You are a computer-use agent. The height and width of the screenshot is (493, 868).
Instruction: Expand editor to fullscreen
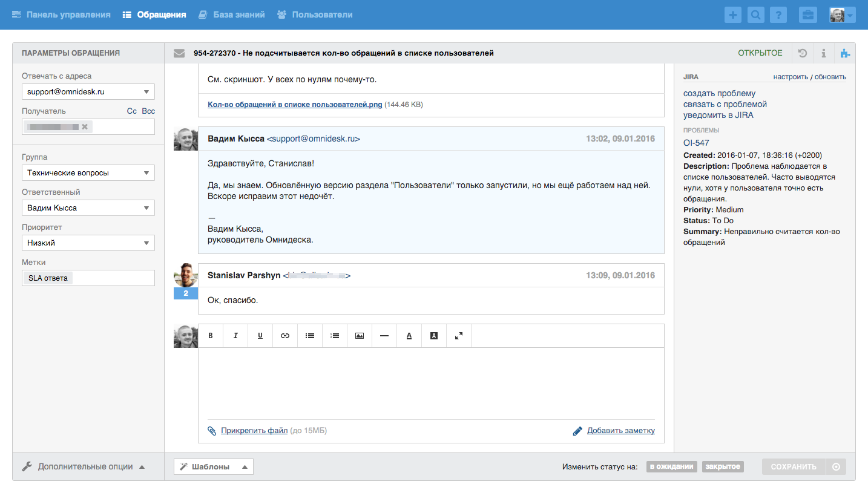coord(459,336)
